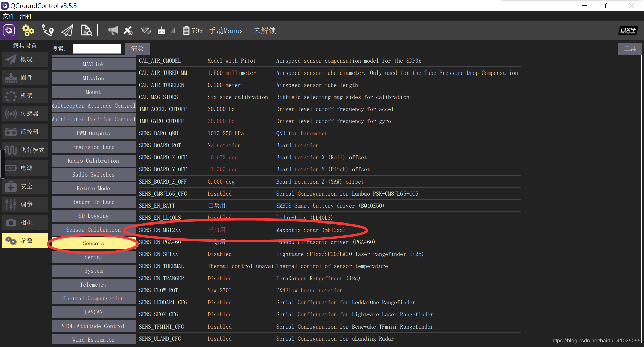Select the Telemetry parameter group

(x=93, y=285)
